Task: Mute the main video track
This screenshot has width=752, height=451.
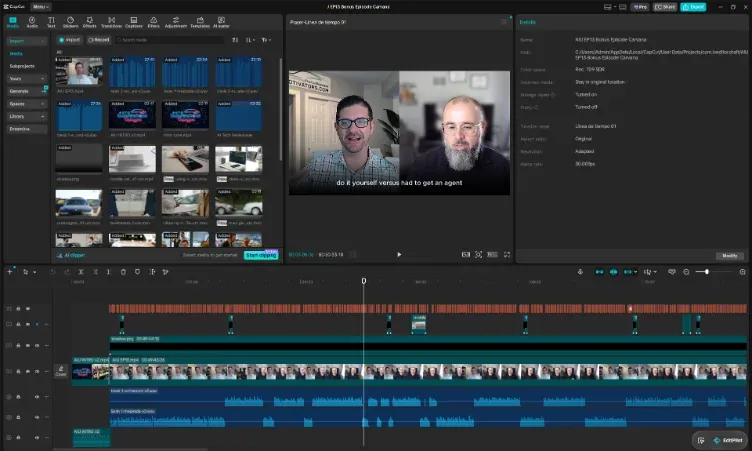Action: tap(37, 371)
